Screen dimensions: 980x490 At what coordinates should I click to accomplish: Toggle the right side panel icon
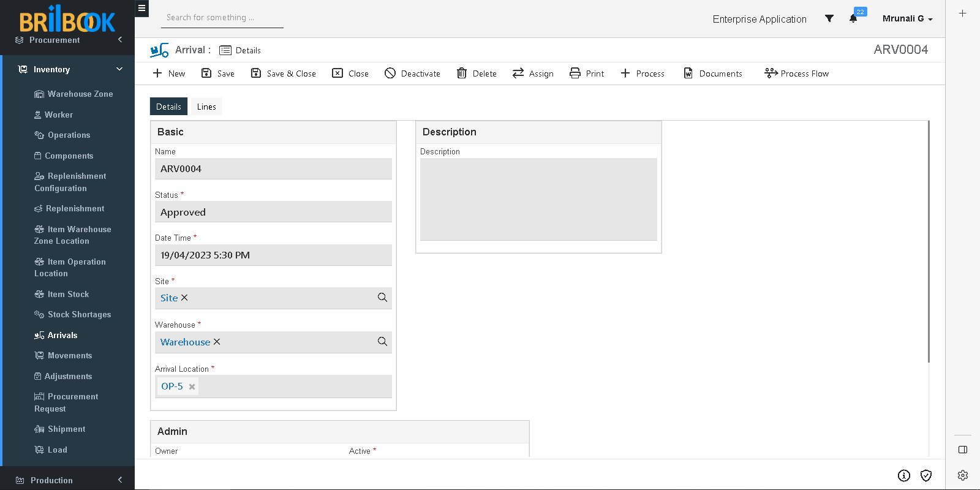(963, 450)
